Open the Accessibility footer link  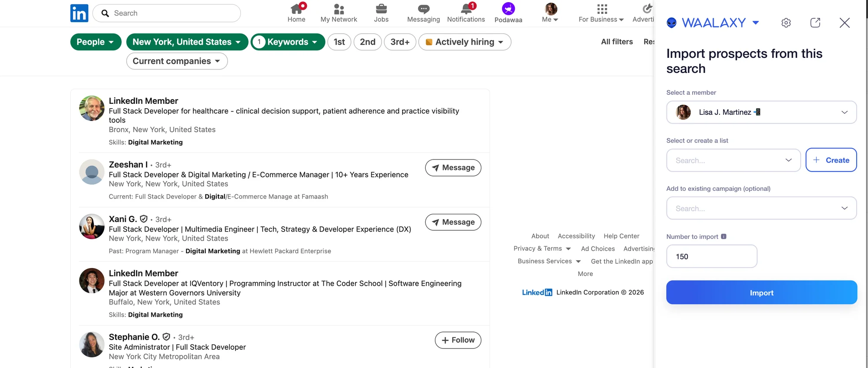point(576,236)
